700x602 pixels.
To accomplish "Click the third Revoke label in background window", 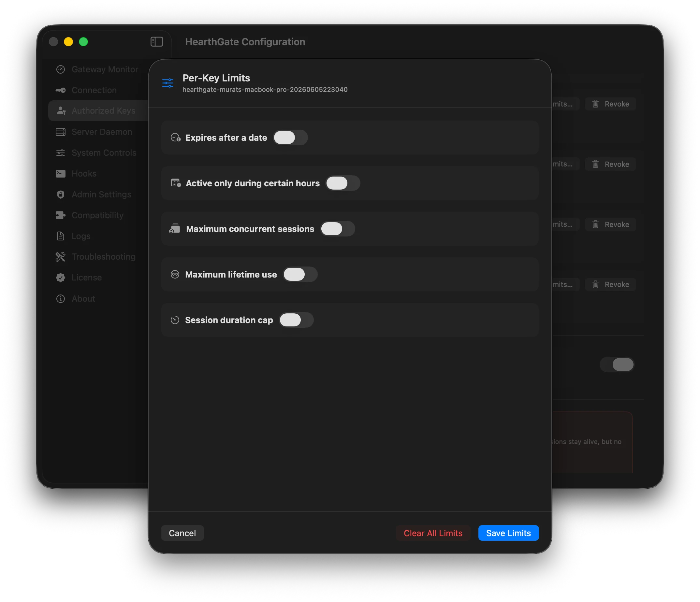I will click(x=617, y=224).
